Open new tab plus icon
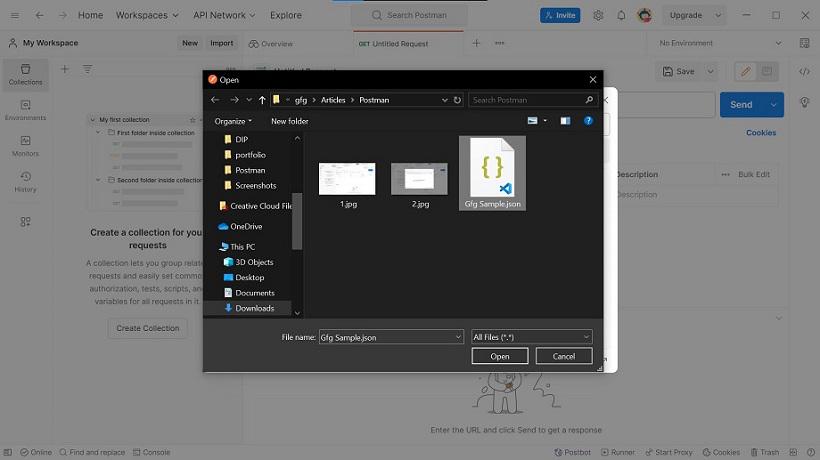 click(x=476, y=43)
